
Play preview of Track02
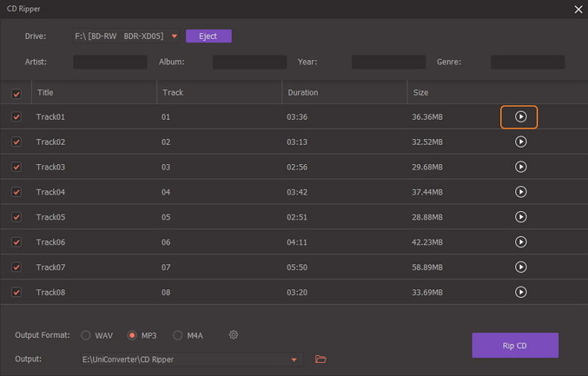(x=520, y=141)
